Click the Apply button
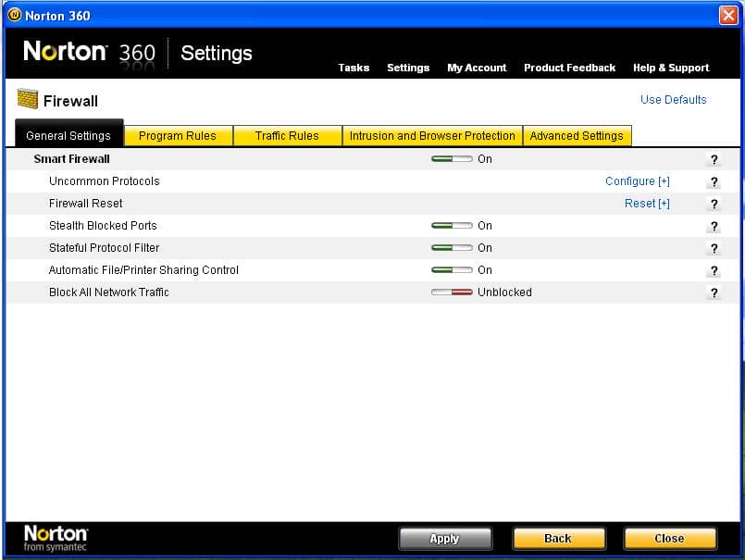 [x=445, y=539]
